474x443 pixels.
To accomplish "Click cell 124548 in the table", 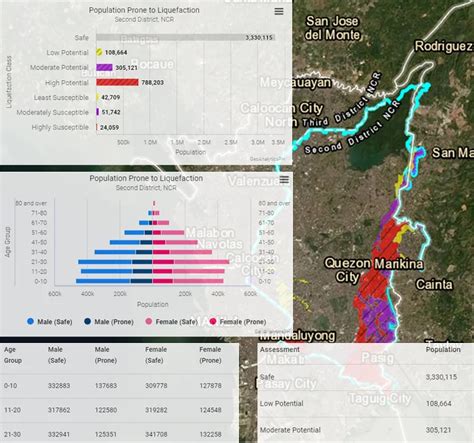I will 210,410.
